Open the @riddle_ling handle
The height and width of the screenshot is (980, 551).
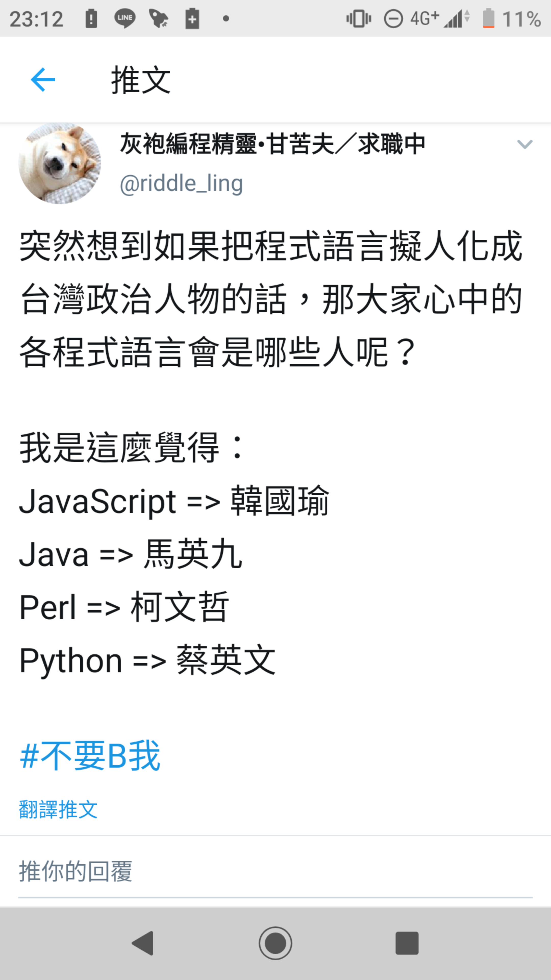click(181, 184)
